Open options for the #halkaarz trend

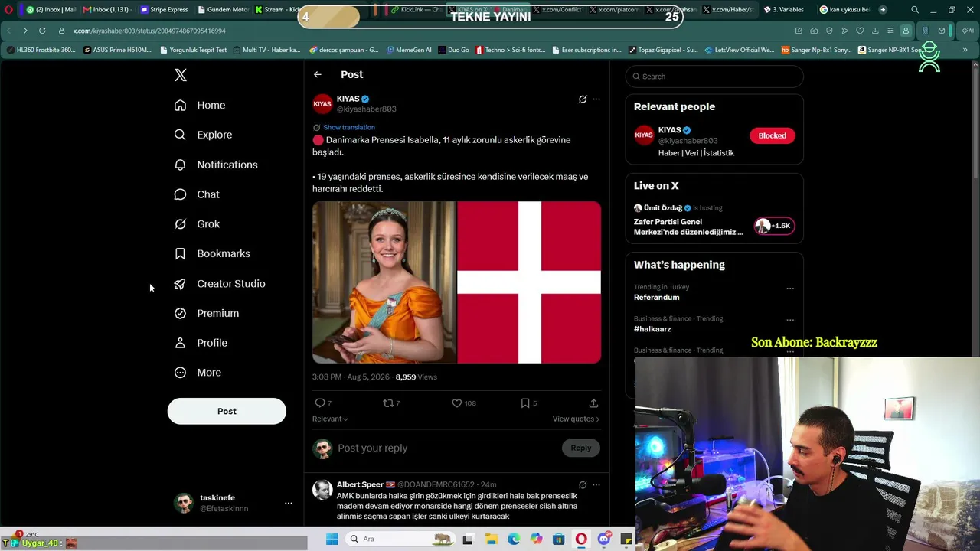790,320
